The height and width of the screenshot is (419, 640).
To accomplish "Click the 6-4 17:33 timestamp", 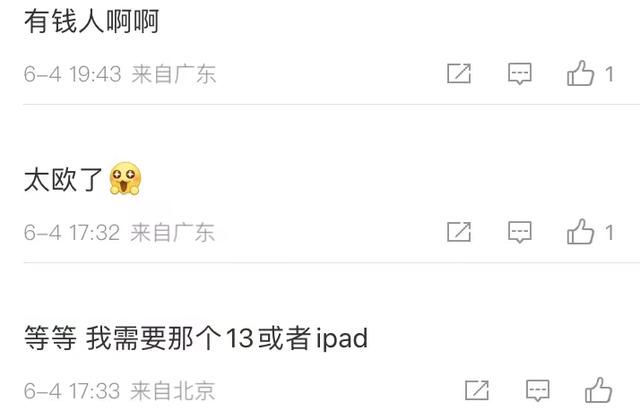I will [x=72, y=391].
